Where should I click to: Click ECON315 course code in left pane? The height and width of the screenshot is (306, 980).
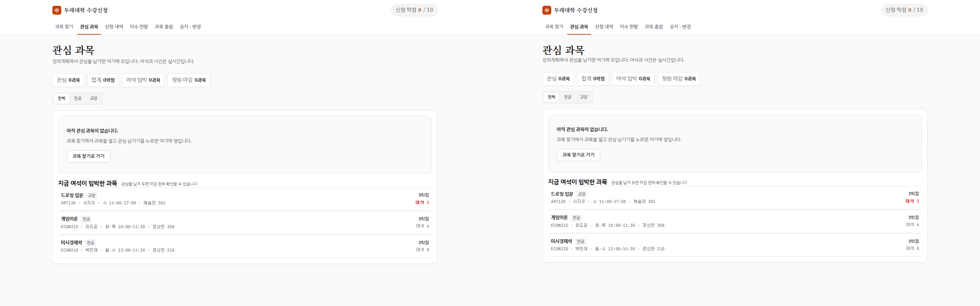click(70, 227)
